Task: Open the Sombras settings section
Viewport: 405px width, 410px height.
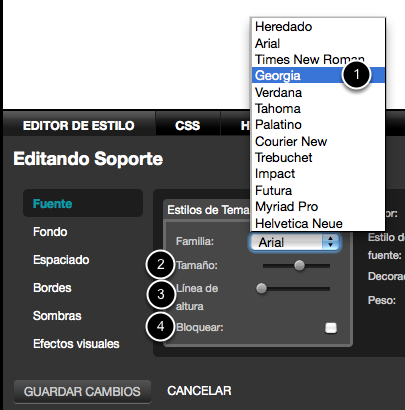Action: click(57, 316)
